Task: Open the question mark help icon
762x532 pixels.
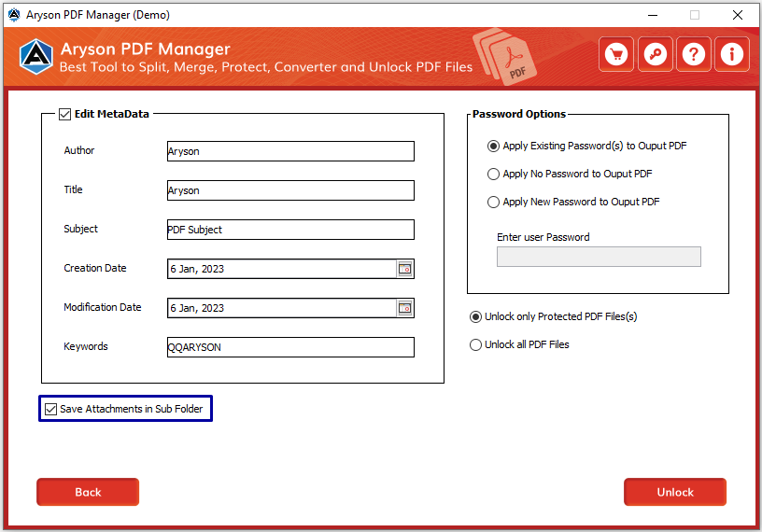Action: tap(694, 54)
